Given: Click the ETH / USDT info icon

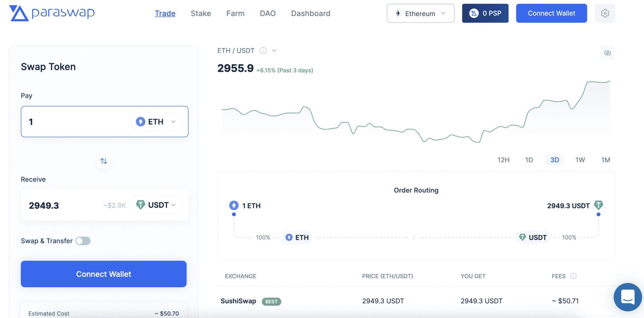Looking at the screenshot, I should 263,51.
